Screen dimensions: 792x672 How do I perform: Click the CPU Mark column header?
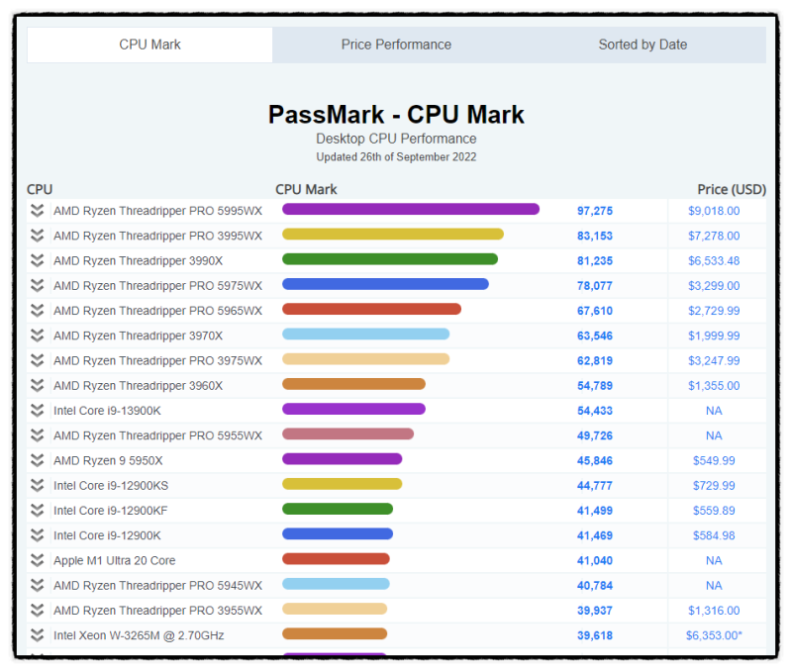tap(306, 189)
